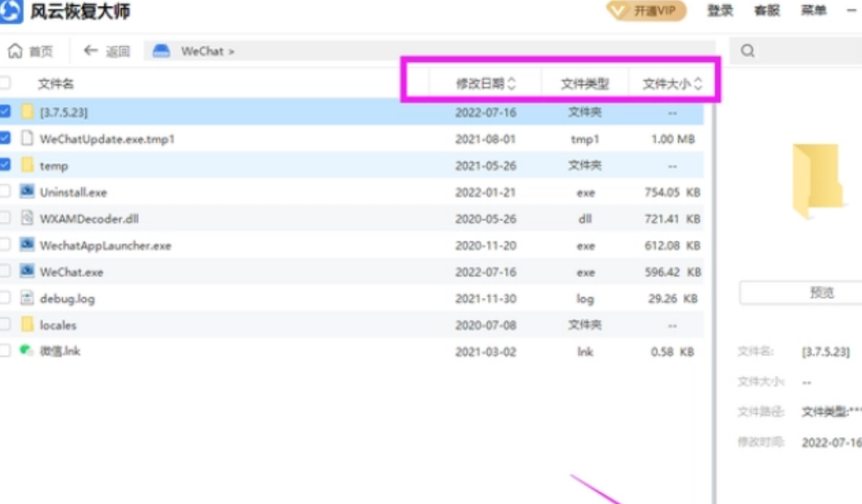Click the dll file type cell
This screenshot has height=504, width=862.
point(585,218)
